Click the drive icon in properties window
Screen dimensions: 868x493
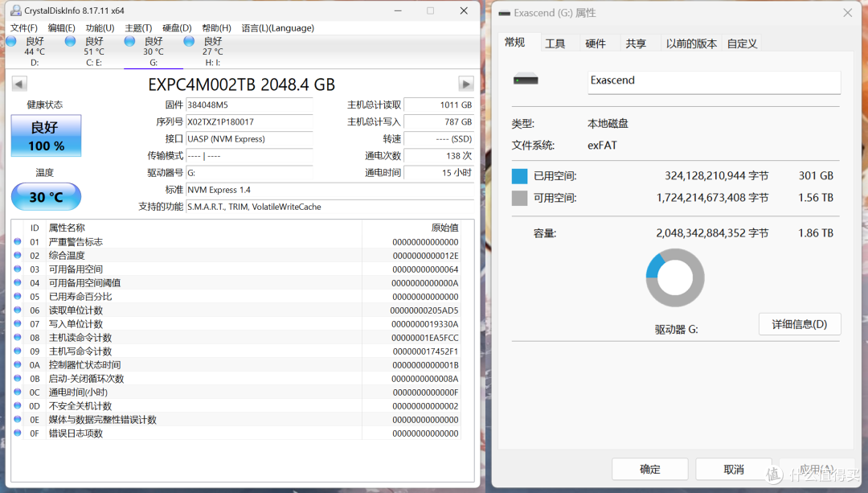[x=526, y=79]
